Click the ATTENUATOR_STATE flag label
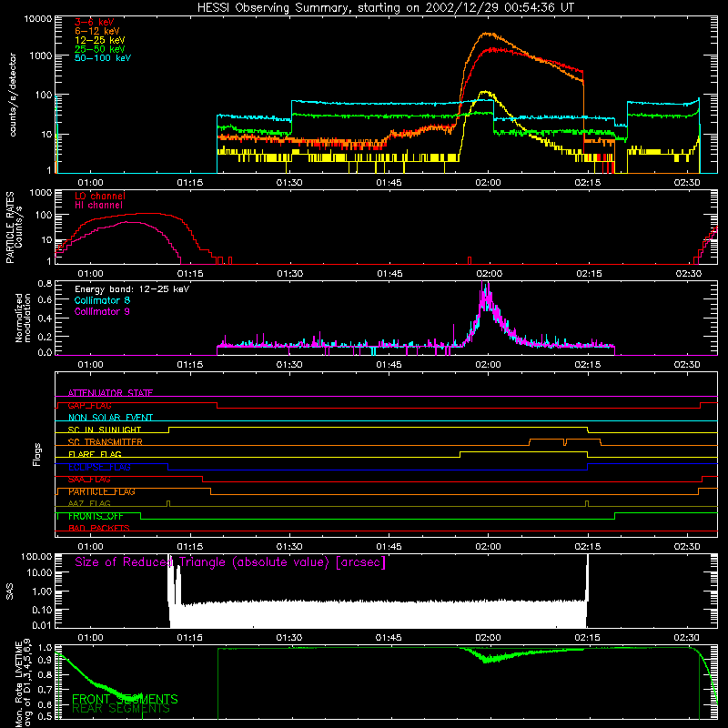728x728 pixels. click(x=110, y=393)
